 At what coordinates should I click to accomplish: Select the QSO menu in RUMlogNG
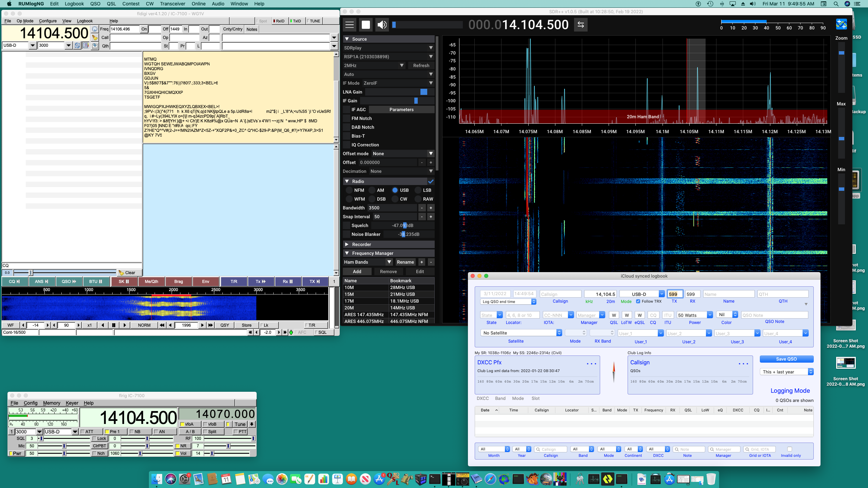point(95,4)
